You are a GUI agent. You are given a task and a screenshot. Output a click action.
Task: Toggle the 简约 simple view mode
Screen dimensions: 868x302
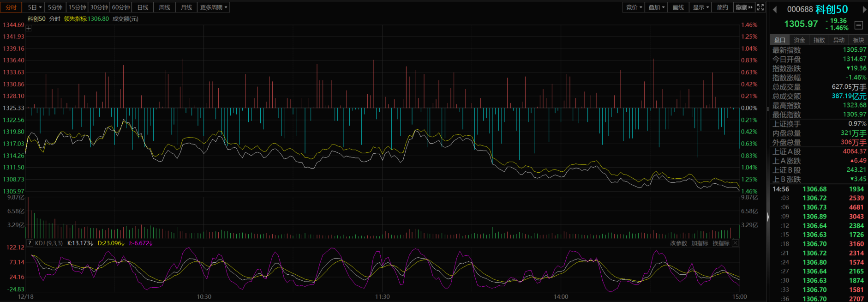(722, 7)
